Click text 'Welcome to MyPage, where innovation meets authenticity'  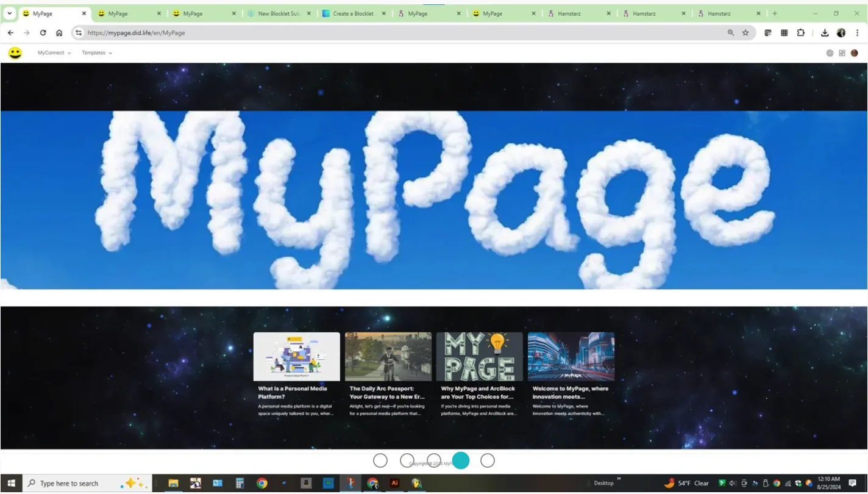point(568,409)
